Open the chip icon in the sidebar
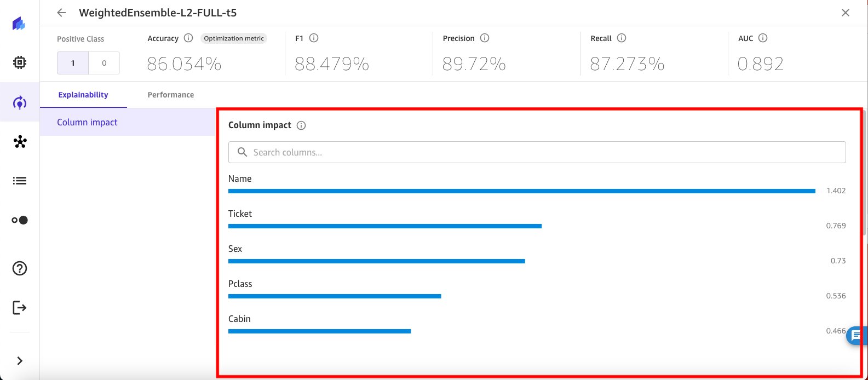This screenshot has height=380, width=868. tap(19, 63)
